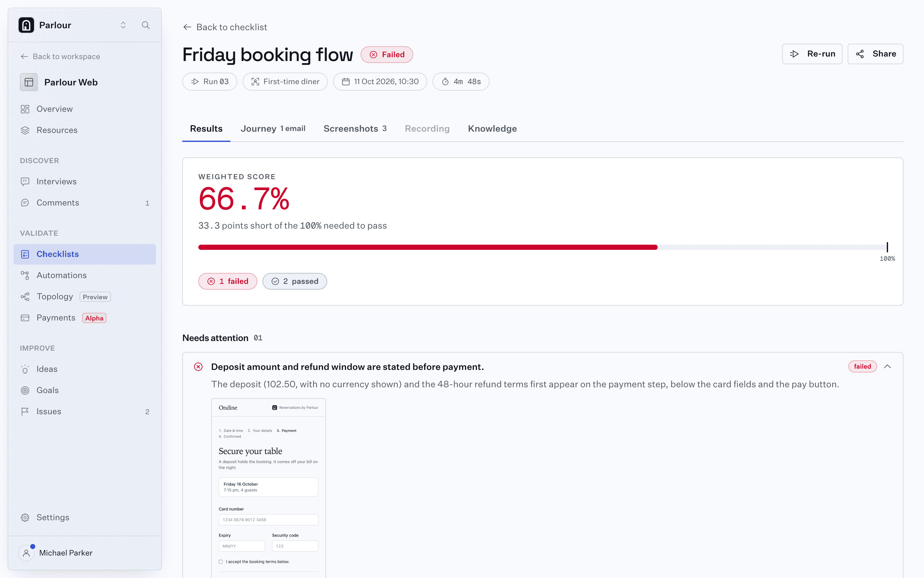Click the Security code field
Screen dimensions: 924x578
point(295,546)
